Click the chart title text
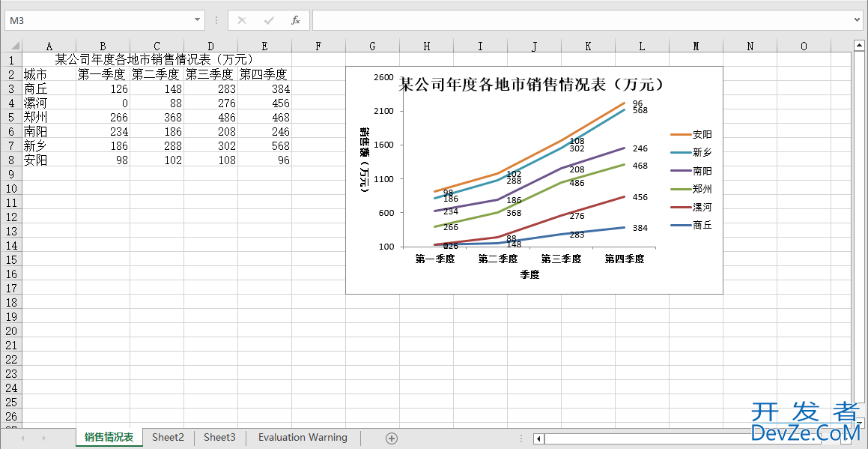Viewport: 868px width, 449px height. (532, 85)
